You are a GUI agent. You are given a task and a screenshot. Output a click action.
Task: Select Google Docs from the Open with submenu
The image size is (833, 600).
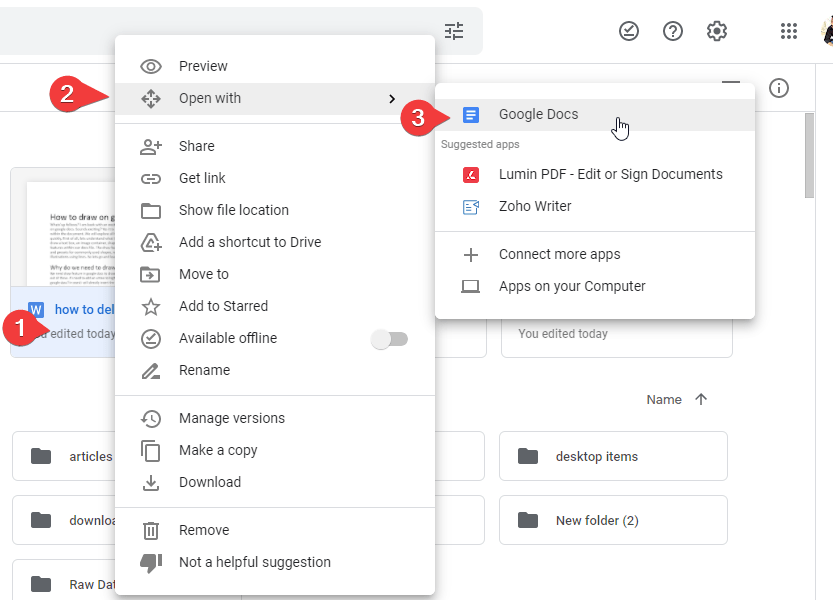538,114
